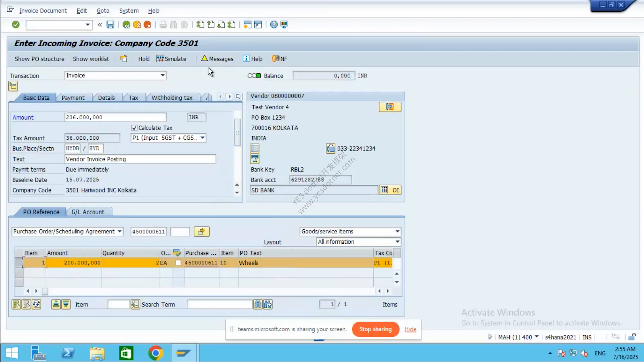
Task: Click the help question mark toolbar icon
Action: pyautogui.click(x=274, y=25)
